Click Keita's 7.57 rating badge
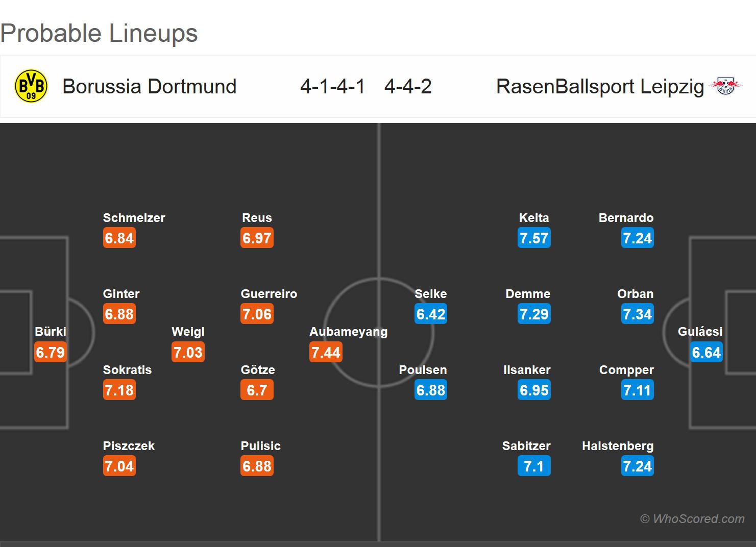Image resolution: width=756 pixels, height=547 pixels. pyautogui.click(x=534, y=238)
